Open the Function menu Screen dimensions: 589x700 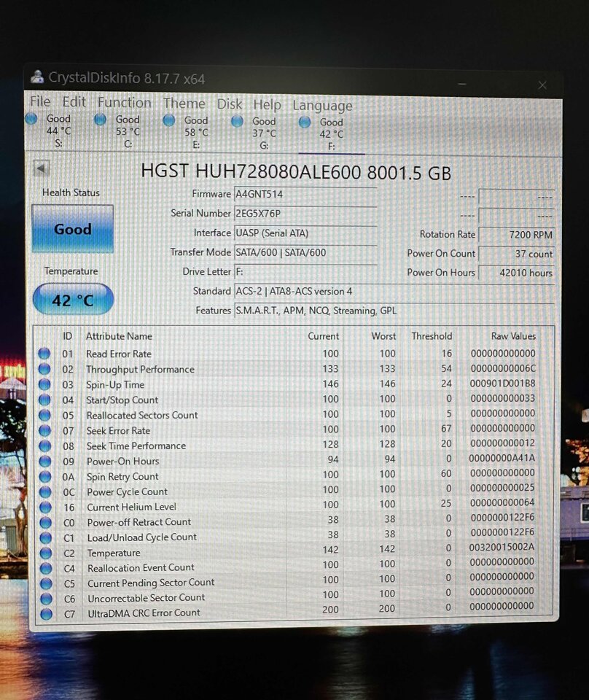click(x=125, y=103)
